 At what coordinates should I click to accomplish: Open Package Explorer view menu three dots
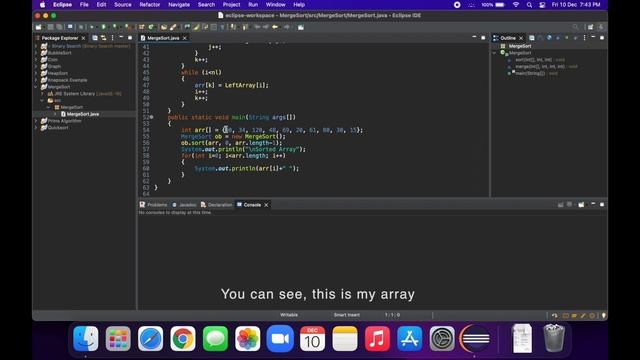(113, 38)
